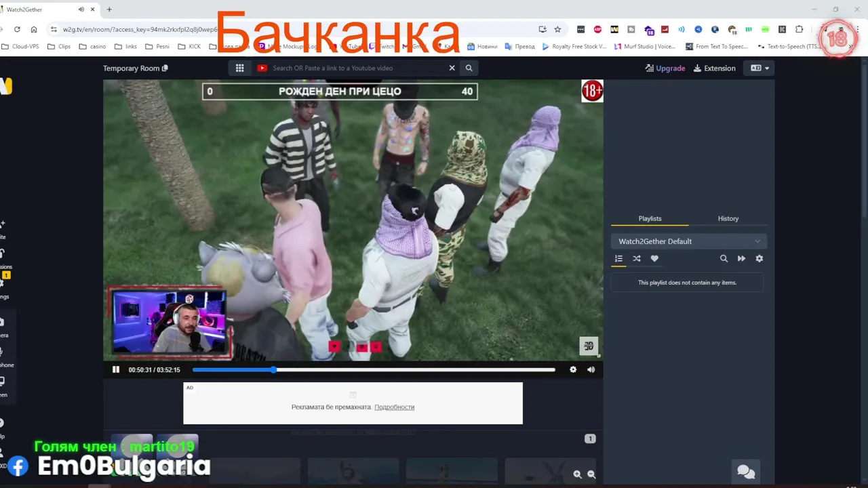Click the time readout 00:50:31 / 03:52:15

point(155,369)
